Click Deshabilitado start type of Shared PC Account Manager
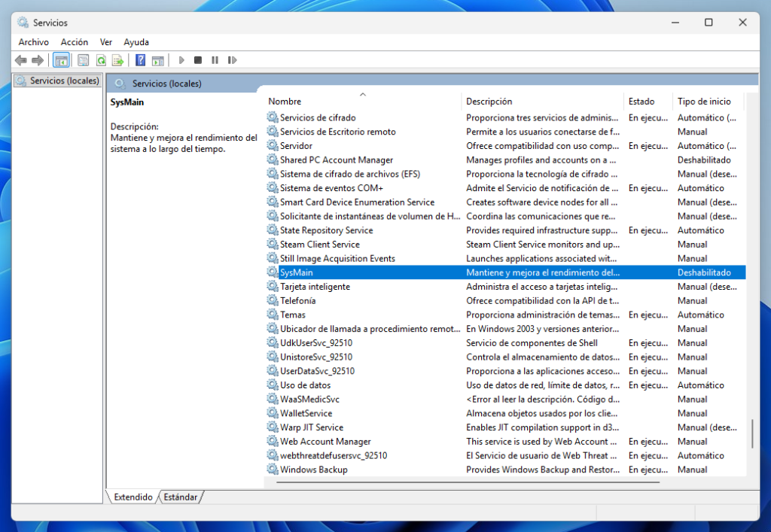The height and width of the screenshot is (532, 771). (x=704, y=160)
